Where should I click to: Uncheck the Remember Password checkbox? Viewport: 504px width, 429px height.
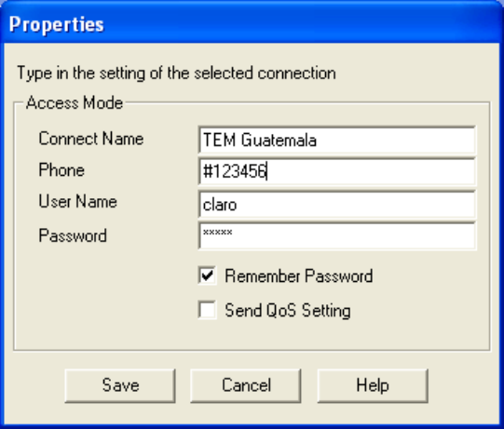coord(207,275)
